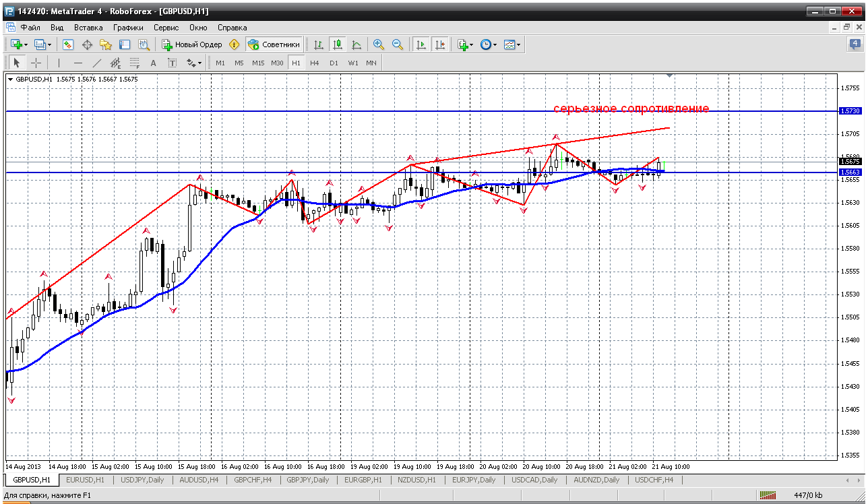This screenshot has height=504, width=868.
Task: Toggle the Советники auto trading button
Action: click(x=274, y=44)
